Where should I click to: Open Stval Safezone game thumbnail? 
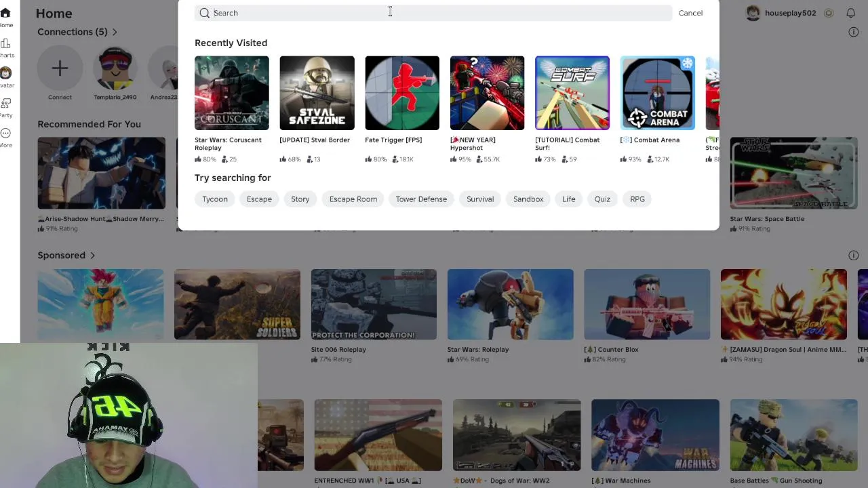tap(317, 93)
